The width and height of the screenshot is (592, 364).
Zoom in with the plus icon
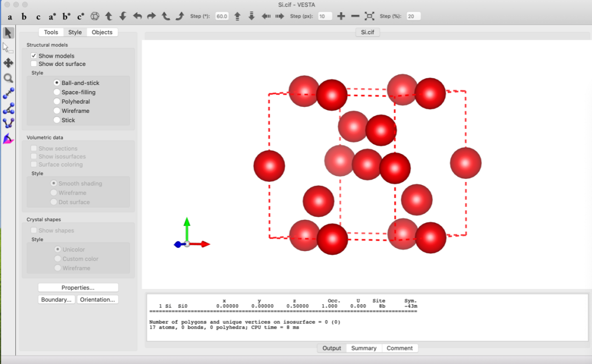(x=341, y=16)
